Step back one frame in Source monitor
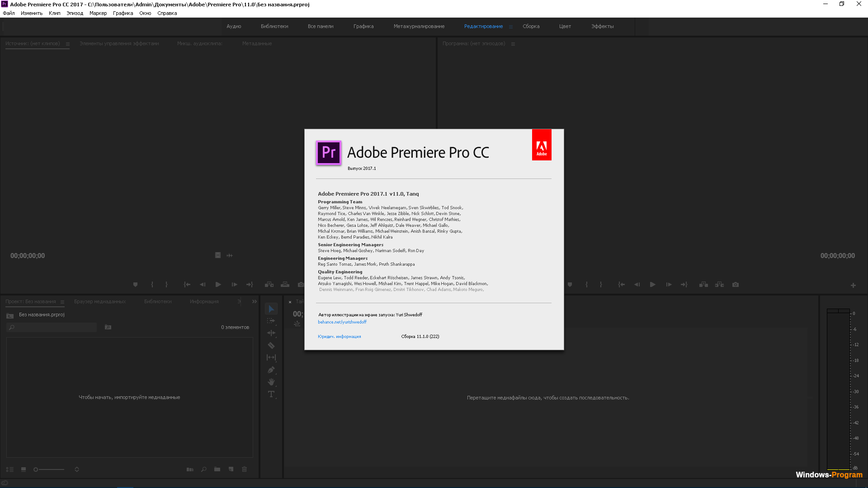Screen dimensions: 868x488 (203, 285)
